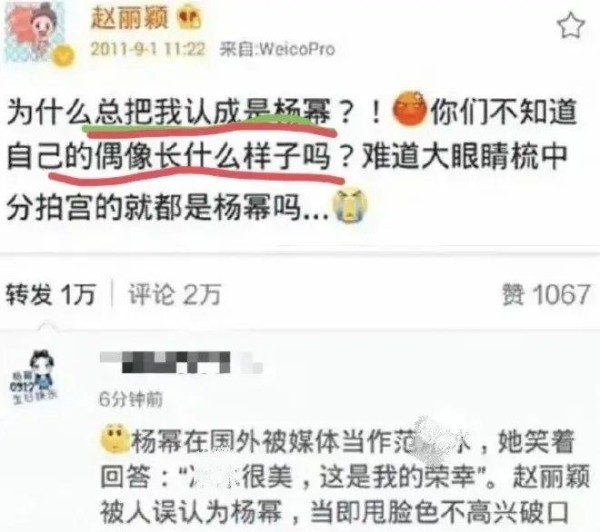
Task: Tap the verified badge on author avatar
Action: coord(64,56)
